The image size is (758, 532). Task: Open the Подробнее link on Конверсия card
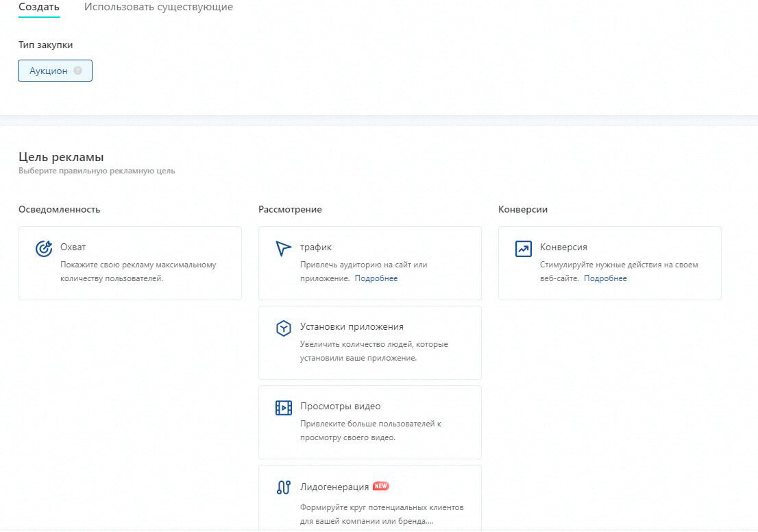click(x=605, y=278)
